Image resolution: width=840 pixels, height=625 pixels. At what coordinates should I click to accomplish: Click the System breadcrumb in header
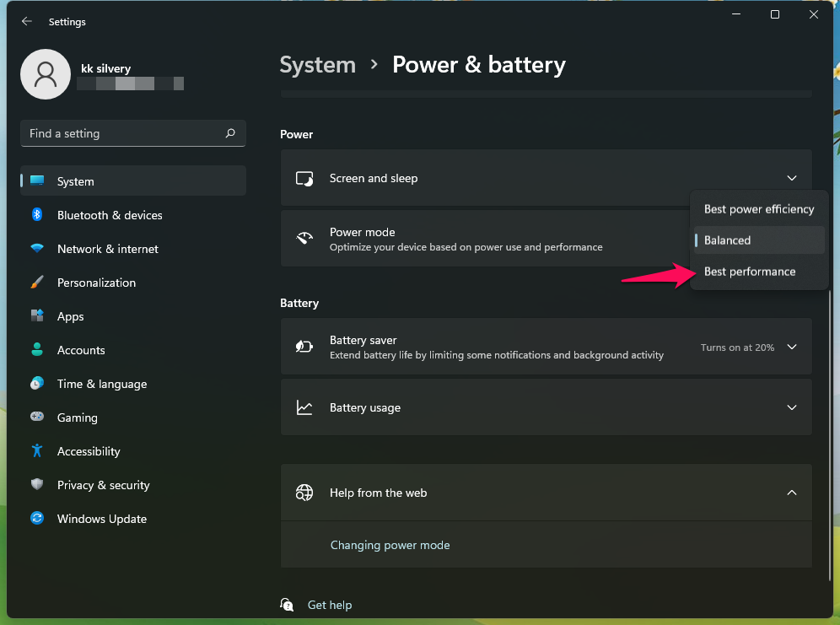317,65
